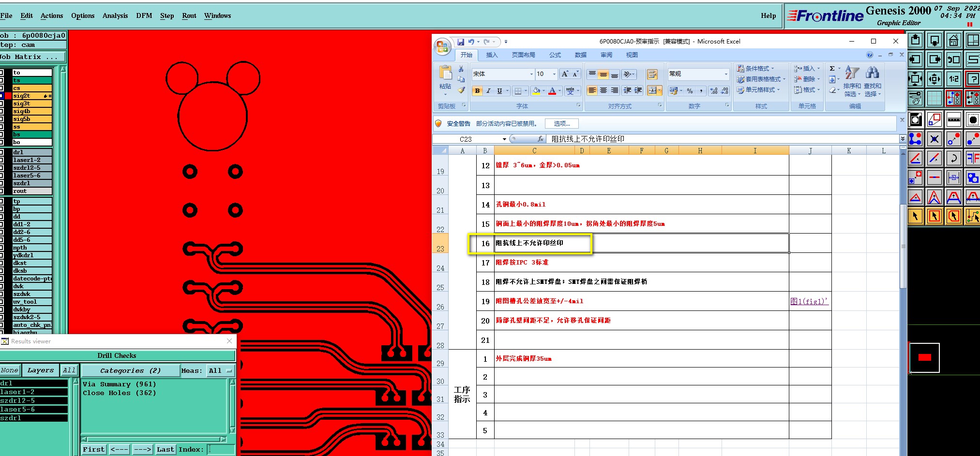Click the Genesis home view icon

[953, 40]
